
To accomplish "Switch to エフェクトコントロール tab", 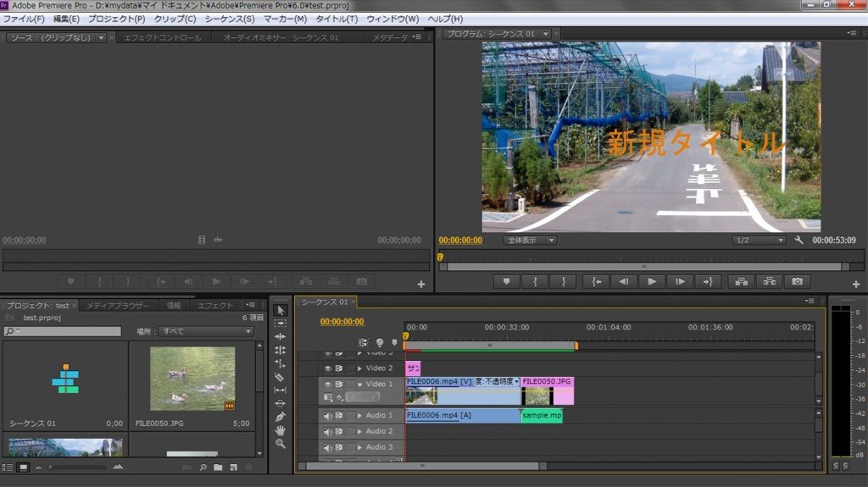I will (x=162, y=37).
